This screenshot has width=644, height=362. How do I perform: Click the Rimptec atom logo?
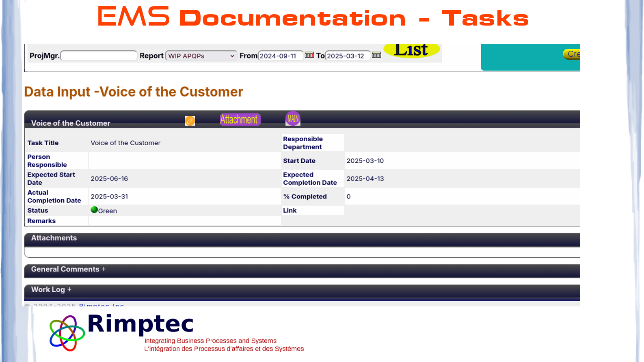[x=67, y=333]
